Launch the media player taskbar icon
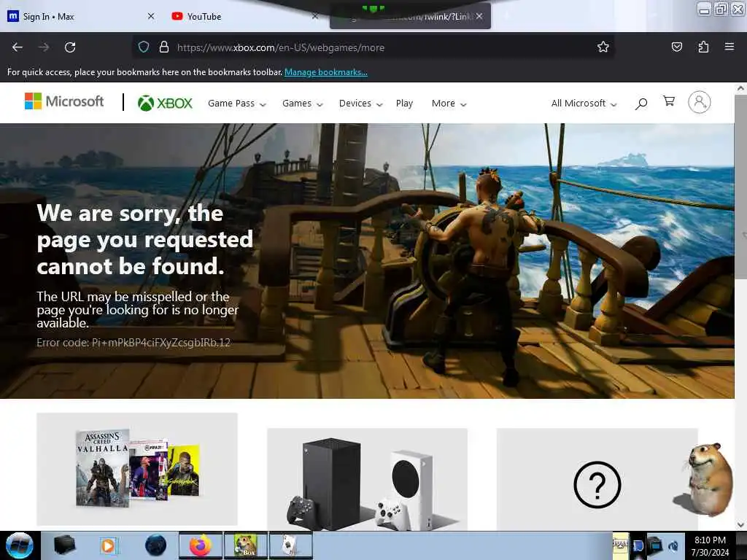Screen dimensions: 747x560 tap(108, 545)
